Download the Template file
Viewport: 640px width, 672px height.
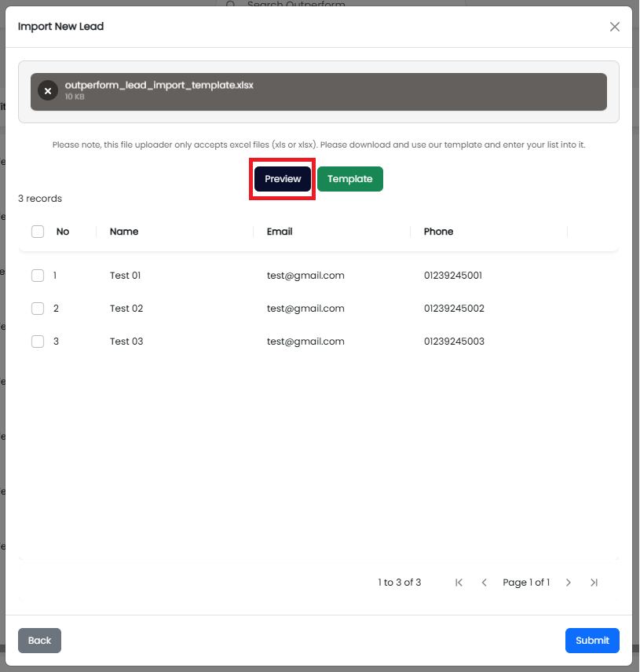pos(349,179)
